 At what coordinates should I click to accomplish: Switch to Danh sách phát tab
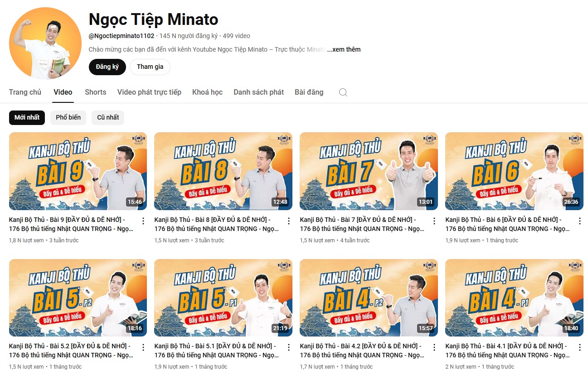pyautogui.click(x=258, y=92)
